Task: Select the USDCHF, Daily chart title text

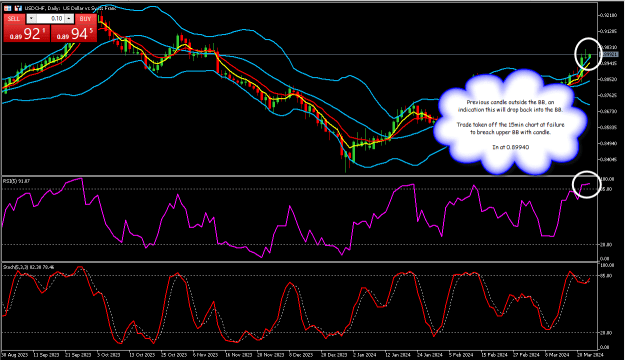Action: [71, 8]
